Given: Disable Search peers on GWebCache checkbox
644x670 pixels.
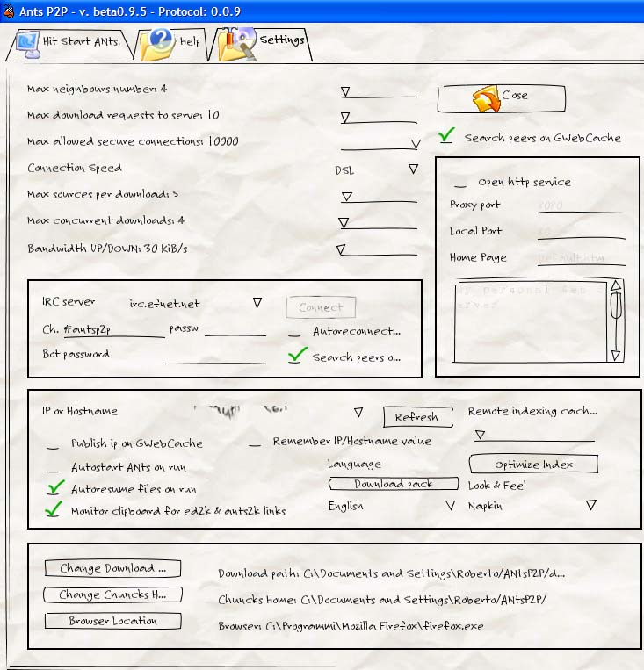Looking at the screenshot, I should click(x=447, y=137).
